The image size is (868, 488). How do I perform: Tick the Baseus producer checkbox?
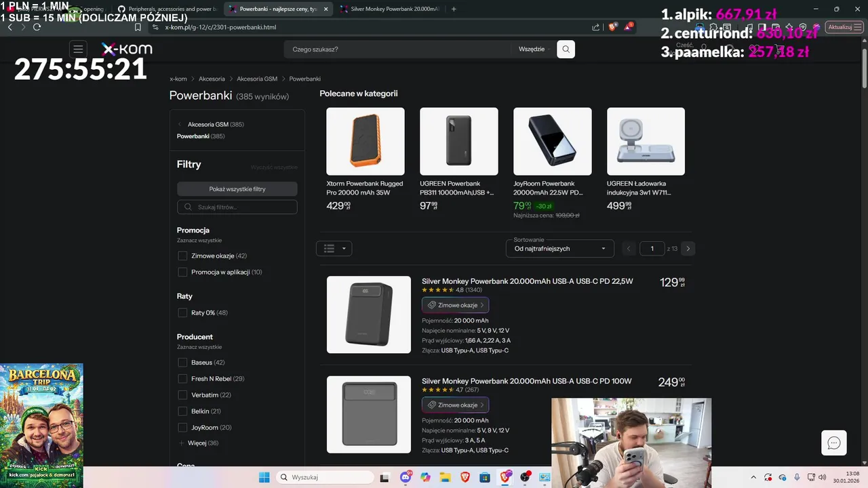pyautogui.click(x=182, y=363)
